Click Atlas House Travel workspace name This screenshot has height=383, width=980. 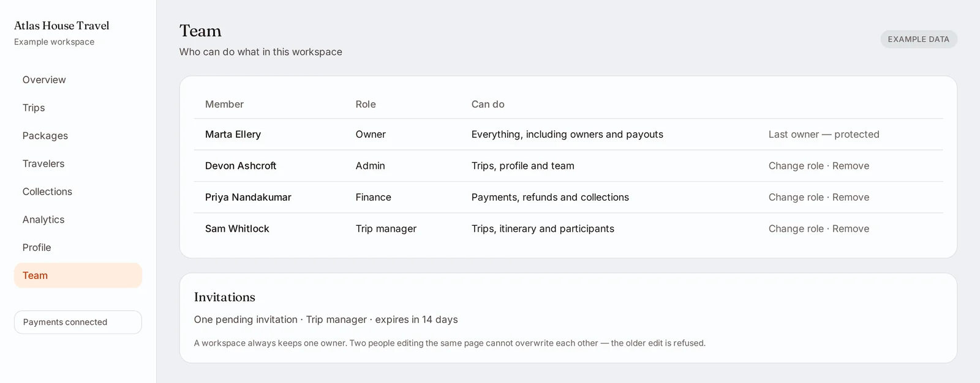(62, 26)
